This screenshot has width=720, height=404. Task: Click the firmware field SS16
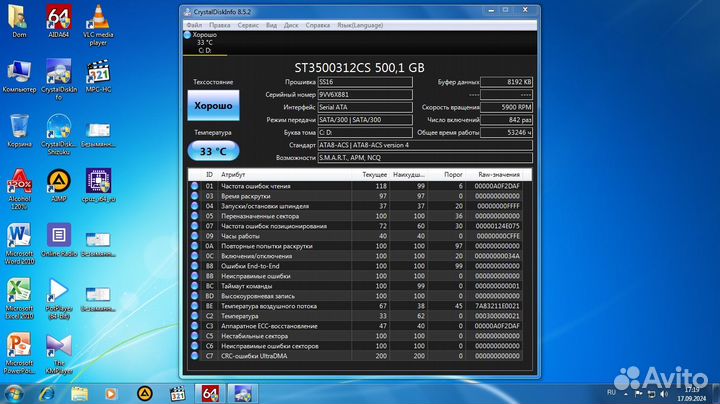(x=365, y=82)
